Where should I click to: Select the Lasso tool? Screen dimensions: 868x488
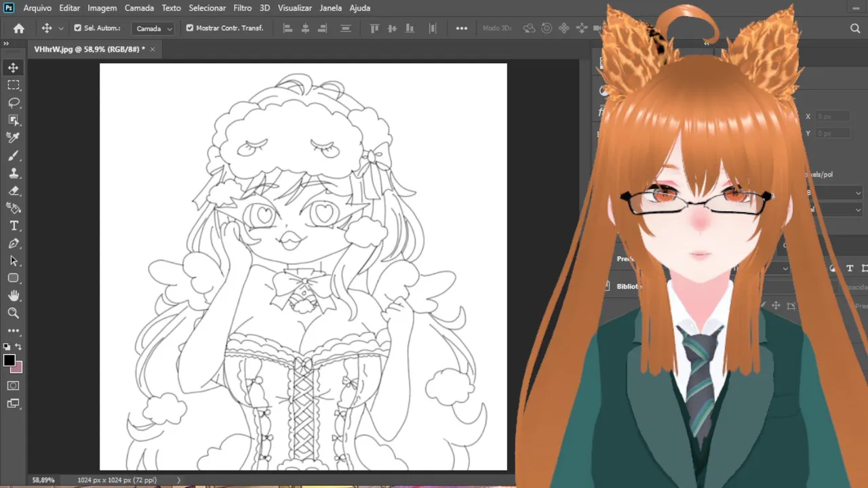click(x=13, y=103)
